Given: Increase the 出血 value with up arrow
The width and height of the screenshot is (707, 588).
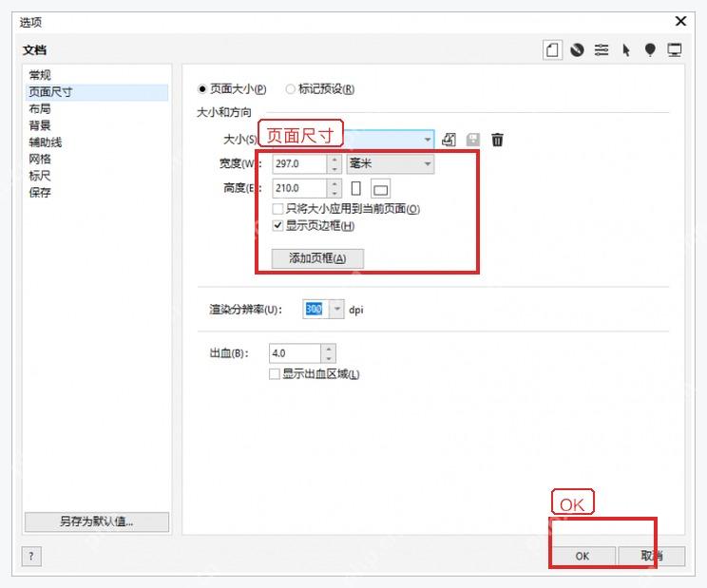Looking at the screenshot, I should (329, 349).
